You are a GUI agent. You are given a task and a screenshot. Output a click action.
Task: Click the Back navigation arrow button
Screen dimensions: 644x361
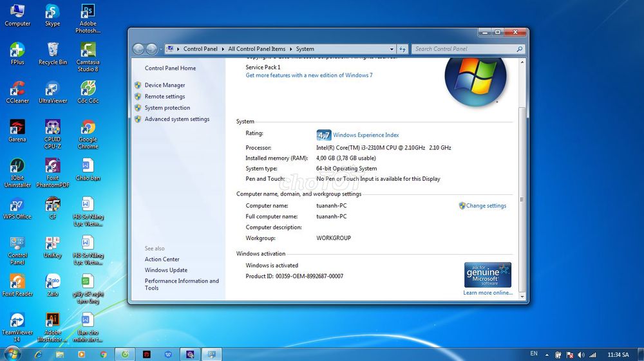[x=138, y=49]
